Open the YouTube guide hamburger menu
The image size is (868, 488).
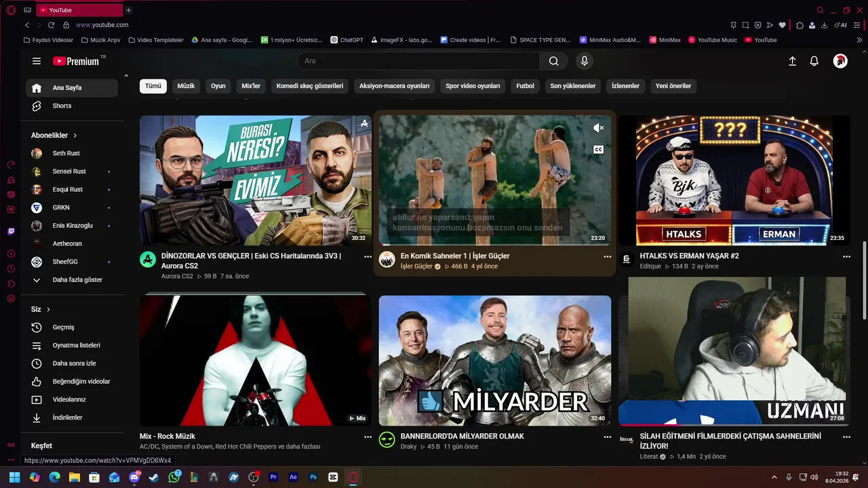[x=37, y=61]
